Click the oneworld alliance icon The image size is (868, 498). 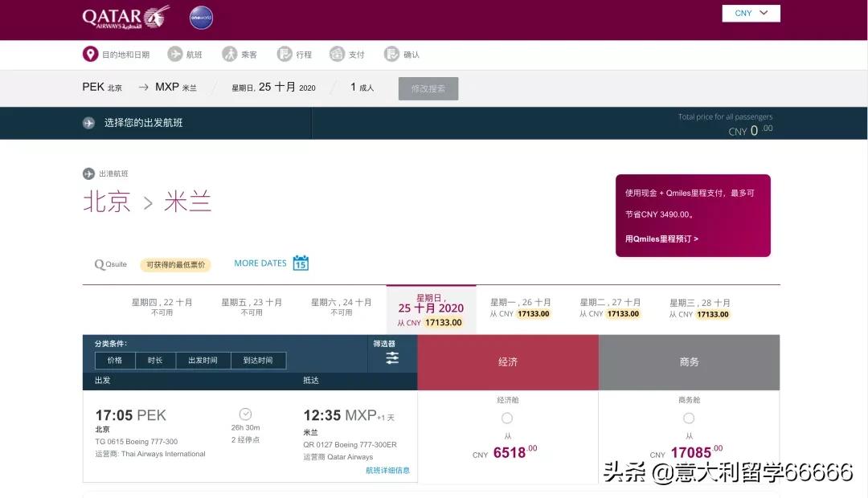[200, 18]
